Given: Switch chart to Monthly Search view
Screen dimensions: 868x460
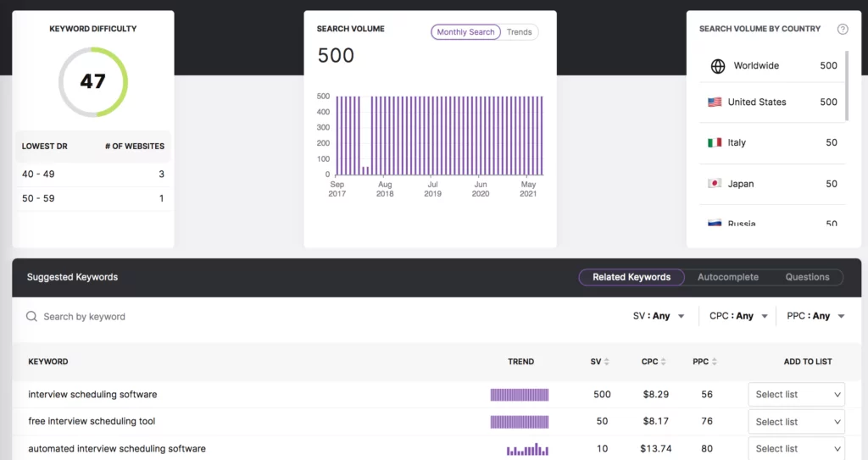Looking at the screenshot, I should (465, 32).
